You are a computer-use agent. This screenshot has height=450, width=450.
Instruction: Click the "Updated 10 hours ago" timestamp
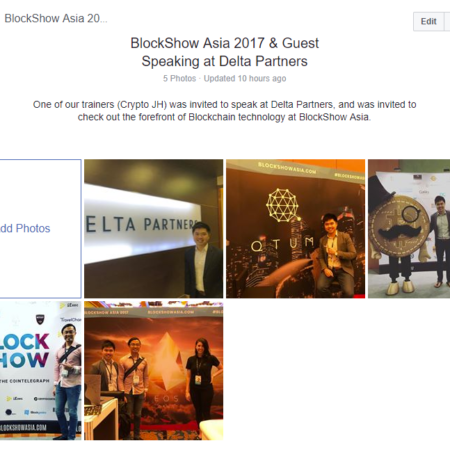[245, 79]
